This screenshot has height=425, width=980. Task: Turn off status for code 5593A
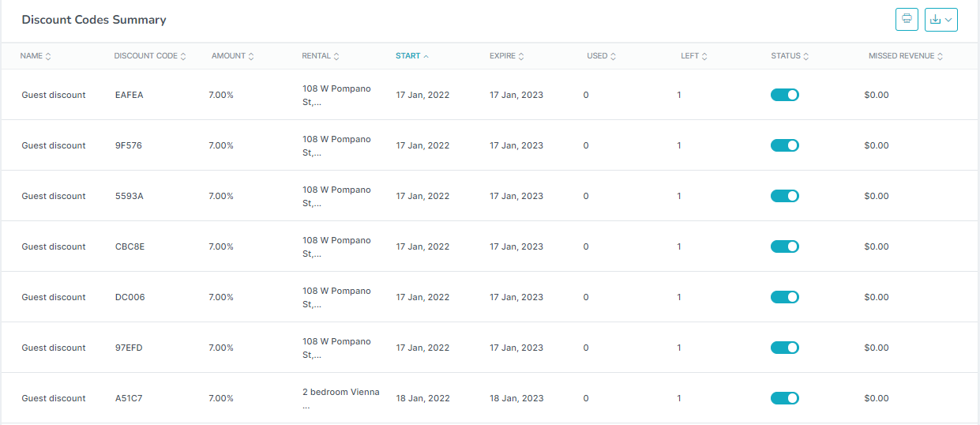pos(785,196)
